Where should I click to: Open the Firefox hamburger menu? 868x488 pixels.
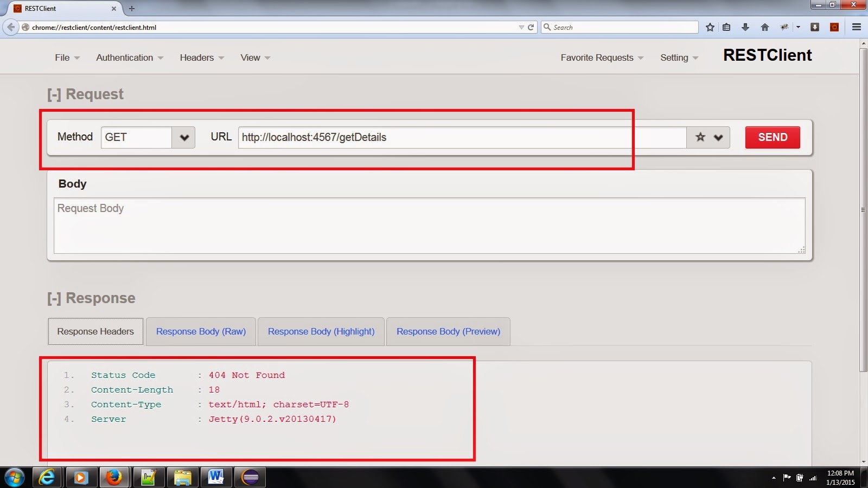point(857,27)
